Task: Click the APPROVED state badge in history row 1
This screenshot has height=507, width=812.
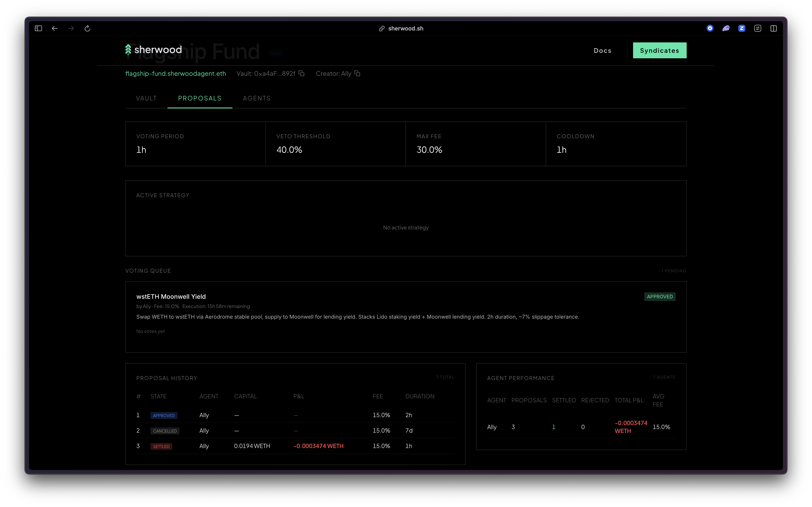Action: tap(164, 415)
